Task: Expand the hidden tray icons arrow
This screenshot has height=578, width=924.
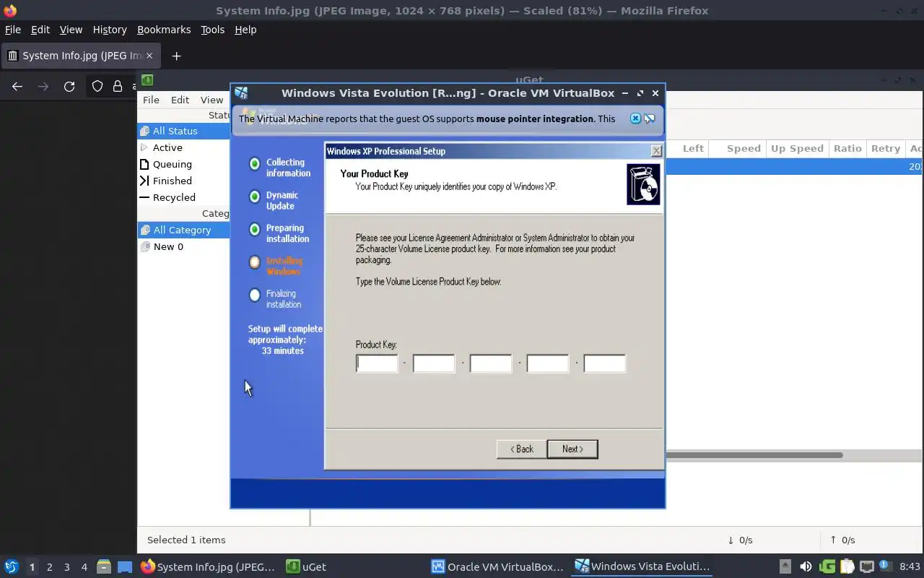Action: [785, 566]
